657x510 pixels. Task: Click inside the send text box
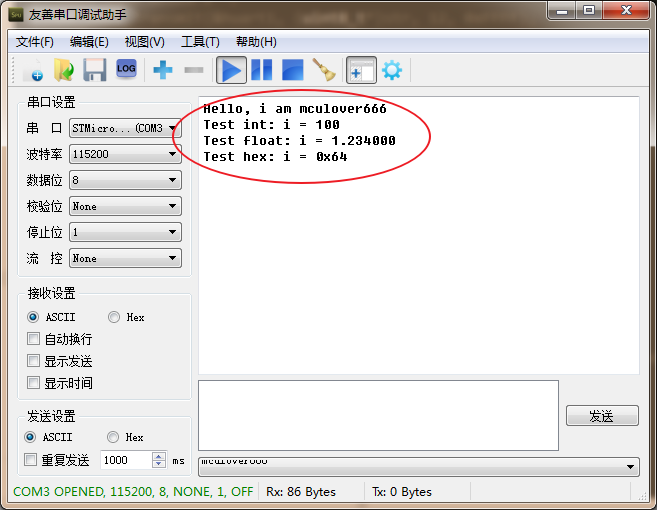(x=378, y=415)
